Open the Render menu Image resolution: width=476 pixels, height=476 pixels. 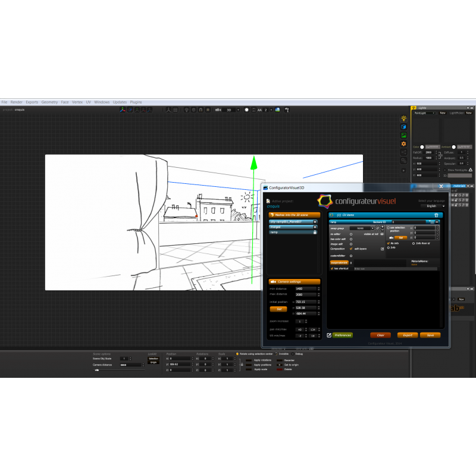[17, 102]
